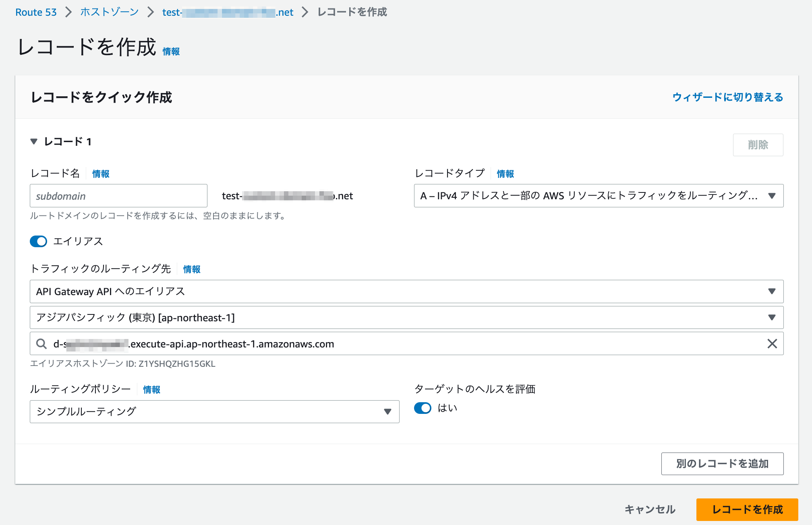Disable the ターゲットのヘルスを評価 toggle
The width and height of the screenshot is (812, 525).
[423, 408]
